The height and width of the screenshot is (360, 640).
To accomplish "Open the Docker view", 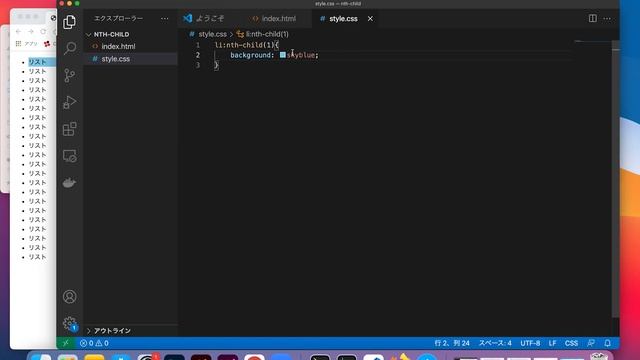I will click(x=69, y=182).
